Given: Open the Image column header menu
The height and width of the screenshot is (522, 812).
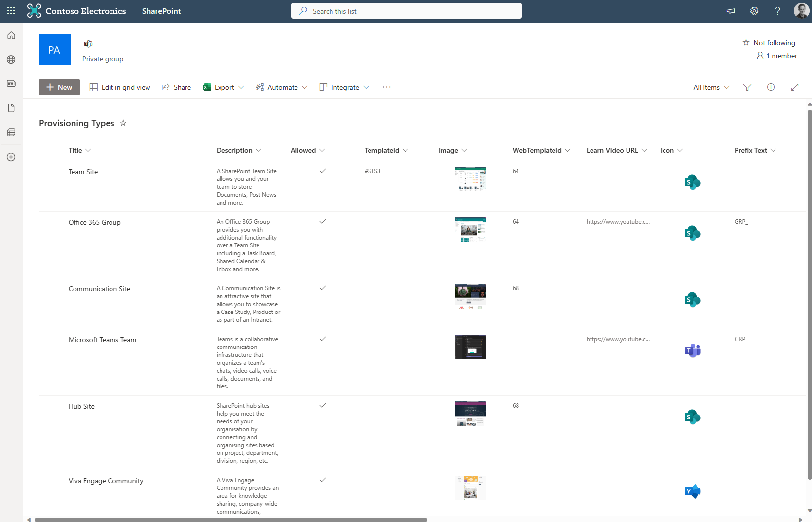Looking at the screenshot, I should [x=453, y=150].
